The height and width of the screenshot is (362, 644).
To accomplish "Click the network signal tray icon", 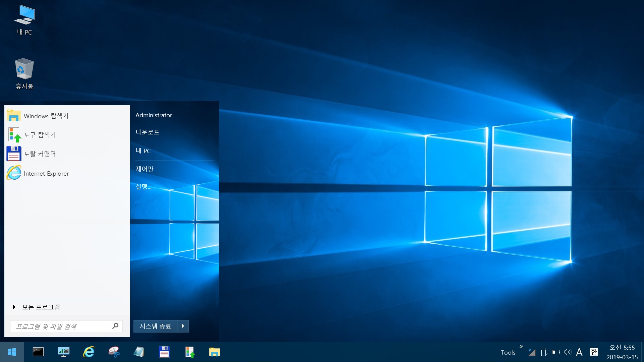I will tap(532, 352).
